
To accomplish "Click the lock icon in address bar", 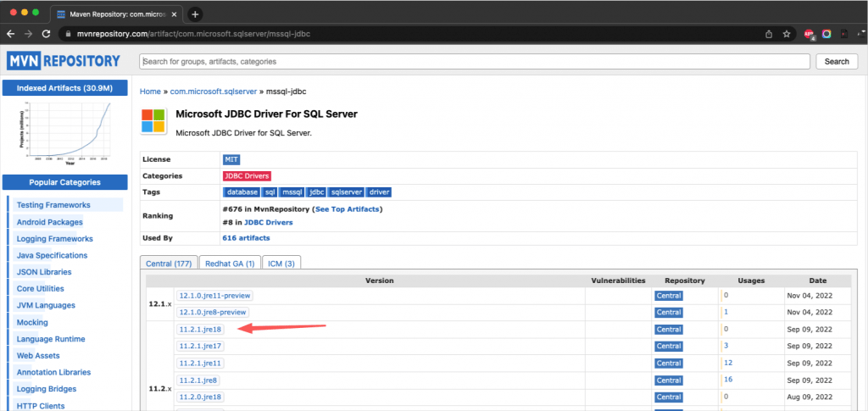I will click(x=68, y=34).
